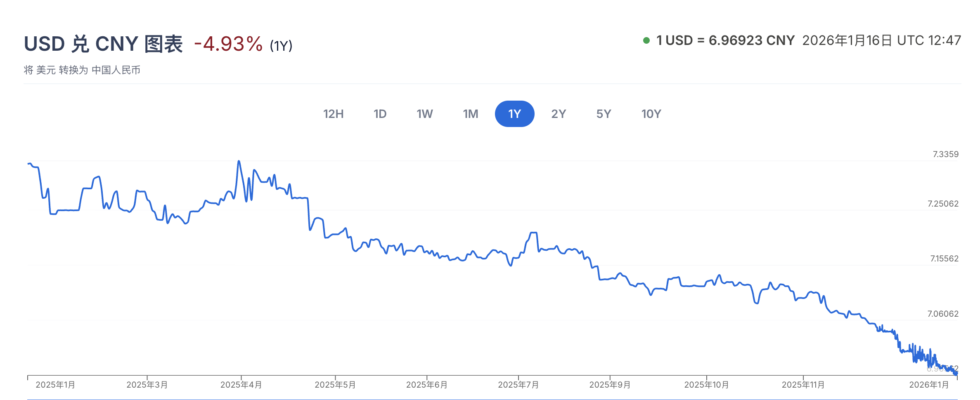980x400 pixels.
Task: View the 5Y chart range
Action: [x=604, y=114]
